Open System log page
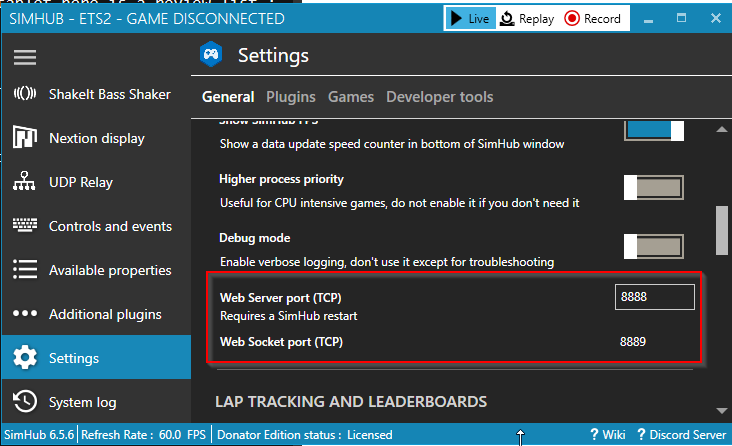 (96, 402)
